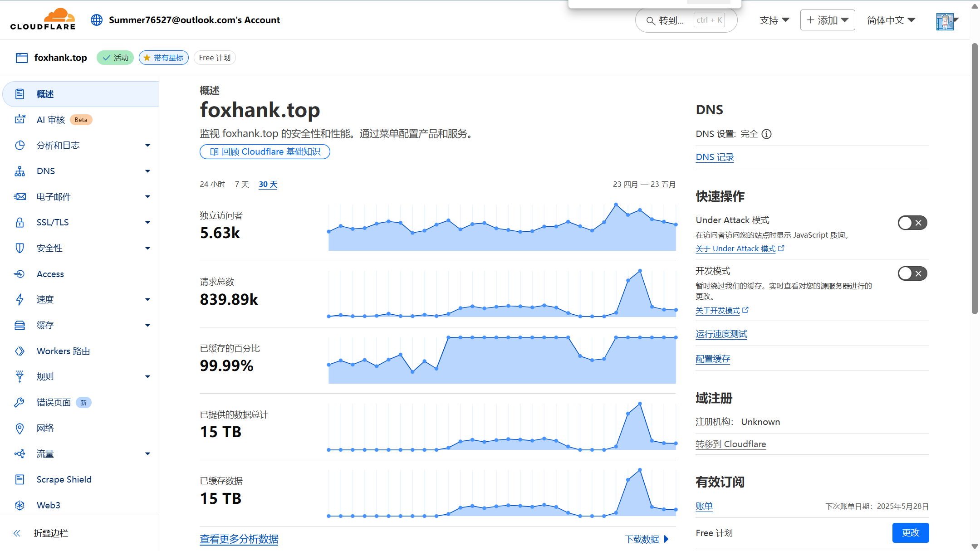The image size is (980, 551).
Task: Expand the 规则 submenu arrow
Action: (x=147, y=376)
